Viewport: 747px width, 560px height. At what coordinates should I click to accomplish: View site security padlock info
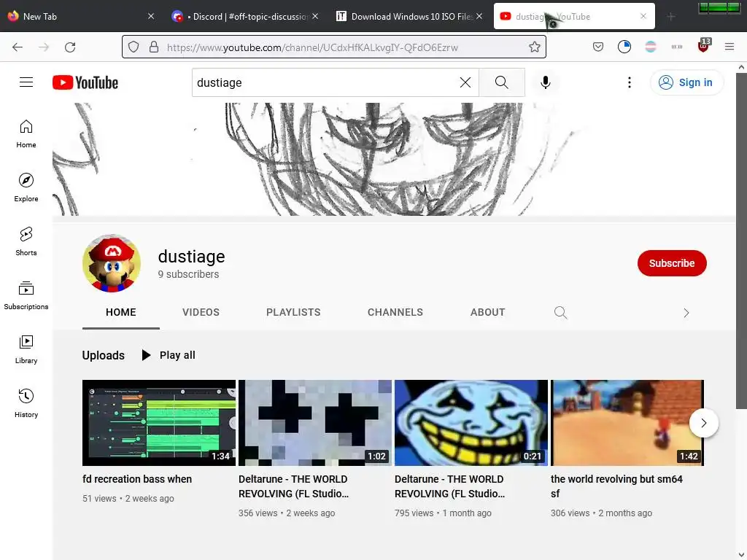(x=154, y=47)
